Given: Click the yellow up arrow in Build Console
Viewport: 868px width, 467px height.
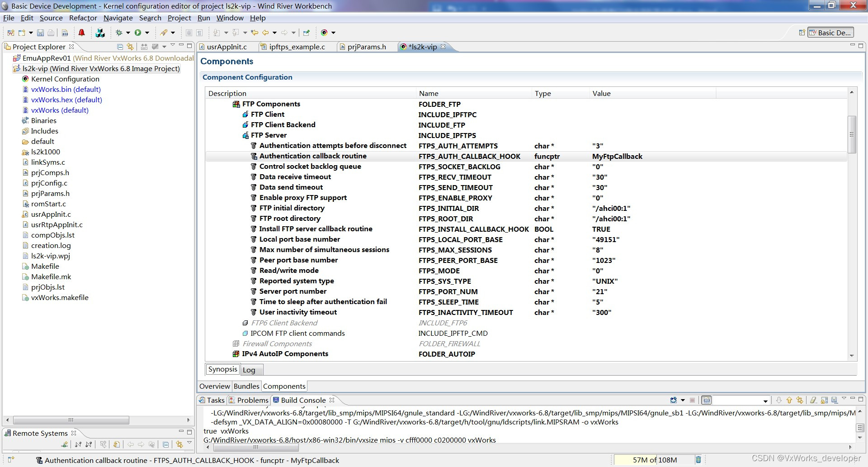Looking at the screenshot, I should [789, 400].
